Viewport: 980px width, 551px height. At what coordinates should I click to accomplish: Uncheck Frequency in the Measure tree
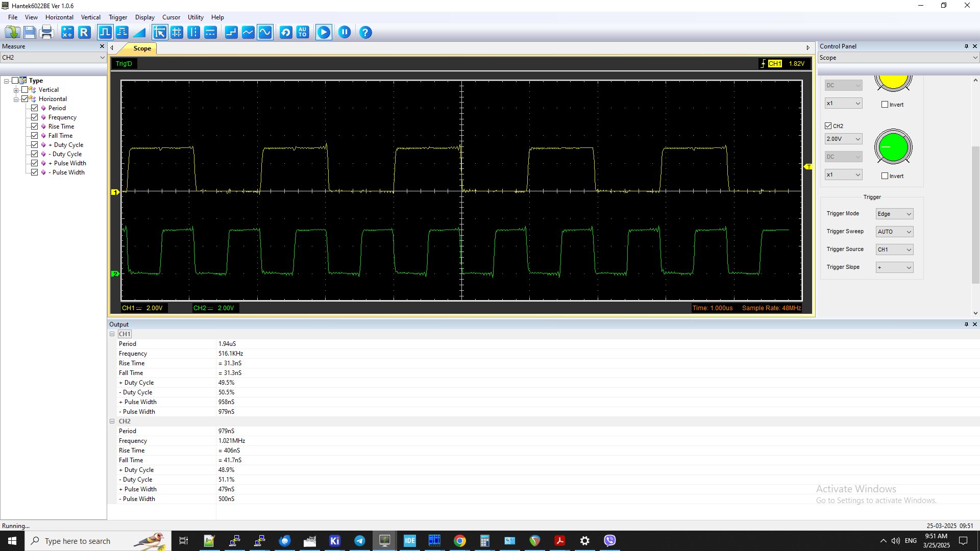click(x=35, y=117)
